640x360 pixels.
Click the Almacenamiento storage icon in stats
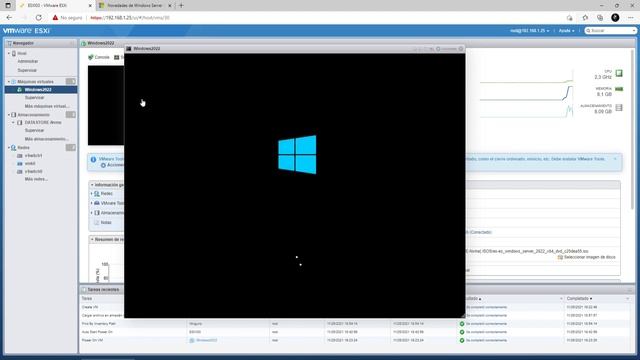[x=619, y=108]
